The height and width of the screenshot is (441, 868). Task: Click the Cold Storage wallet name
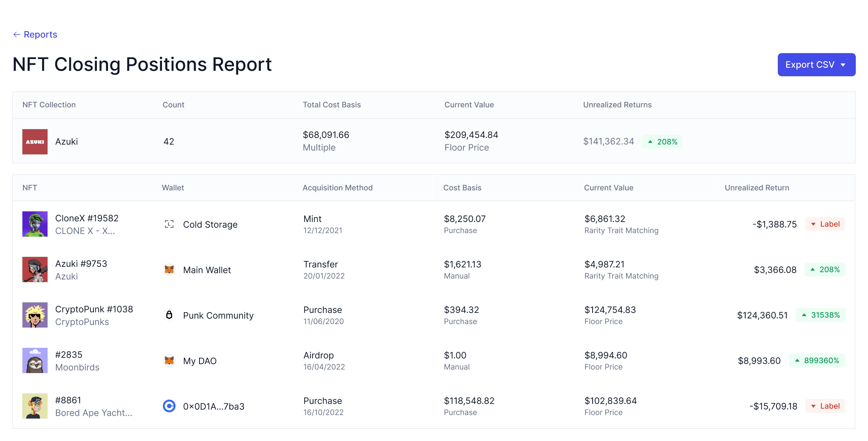coord(210,224)
